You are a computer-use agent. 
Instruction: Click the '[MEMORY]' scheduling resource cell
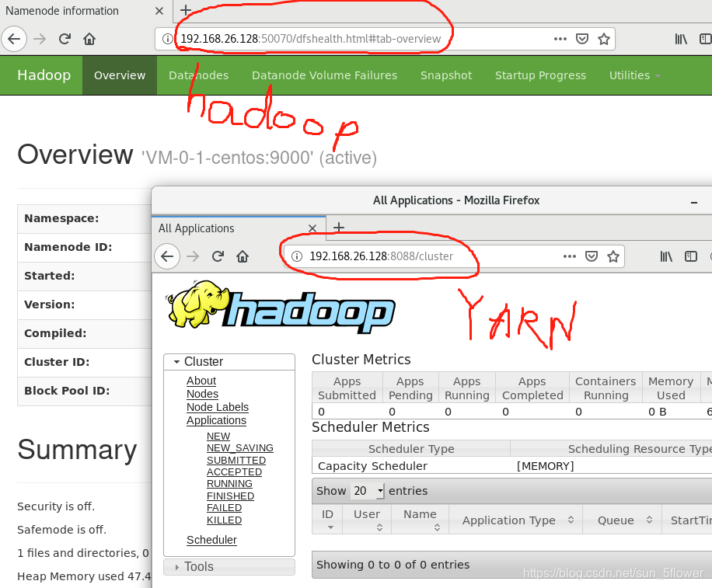tap(546, 466)
